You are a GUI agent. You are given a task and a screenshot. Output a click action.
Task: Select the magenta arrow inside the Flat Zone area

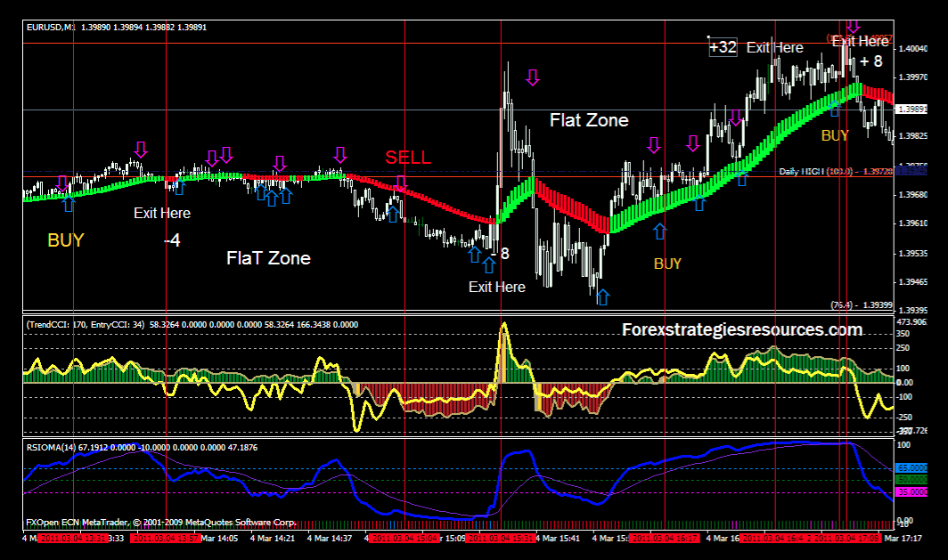coord(656,144)
